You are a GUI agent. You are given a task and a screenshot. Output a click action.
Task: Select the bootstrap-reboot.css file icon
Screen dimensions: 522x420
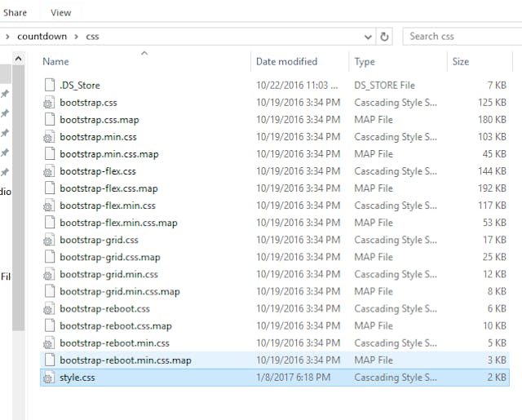point(49,309)
